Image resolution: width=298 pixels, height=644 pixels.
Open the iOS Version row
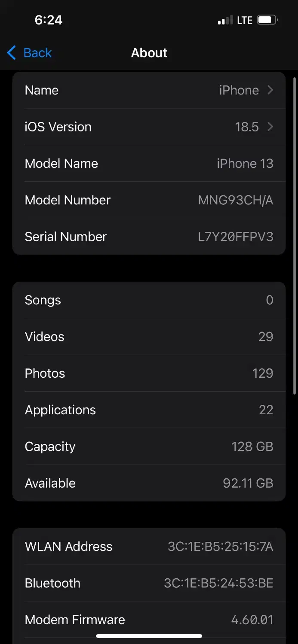pos(149,127)
